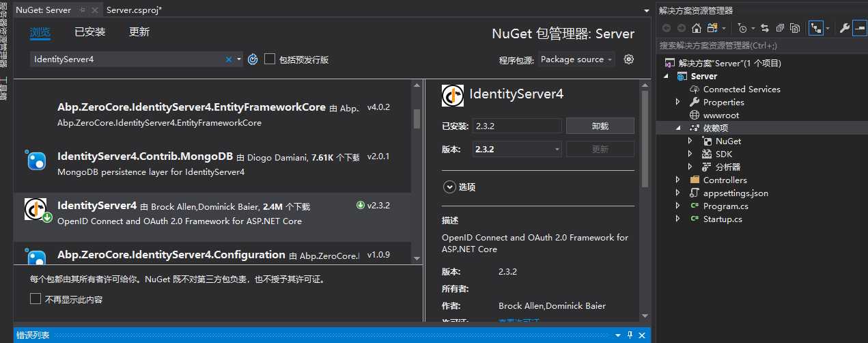
Task: Toggle Preview Selected Items icon
Action: (x=858, y=28)
